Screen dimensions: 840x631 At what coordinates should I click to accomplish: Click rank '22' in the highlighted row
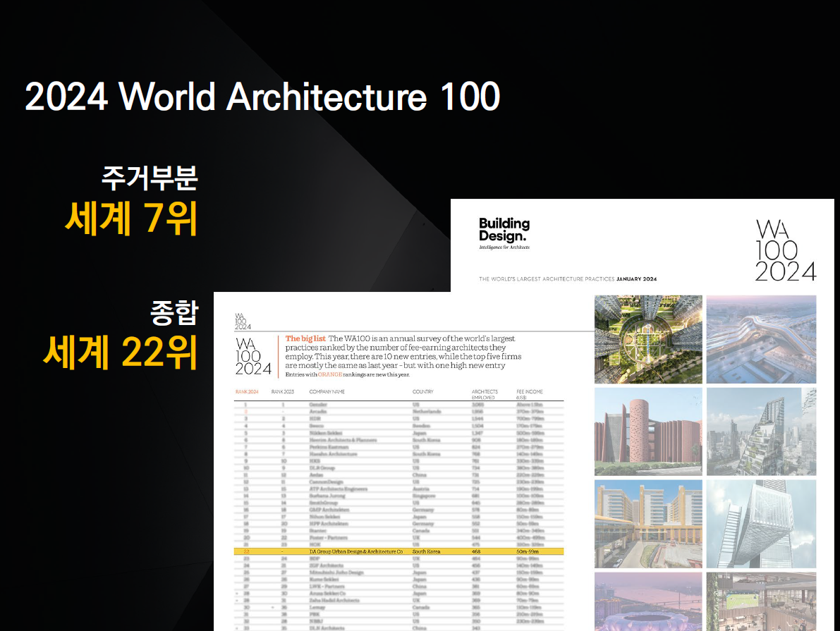pyautogui.click(x=246, y=551)
